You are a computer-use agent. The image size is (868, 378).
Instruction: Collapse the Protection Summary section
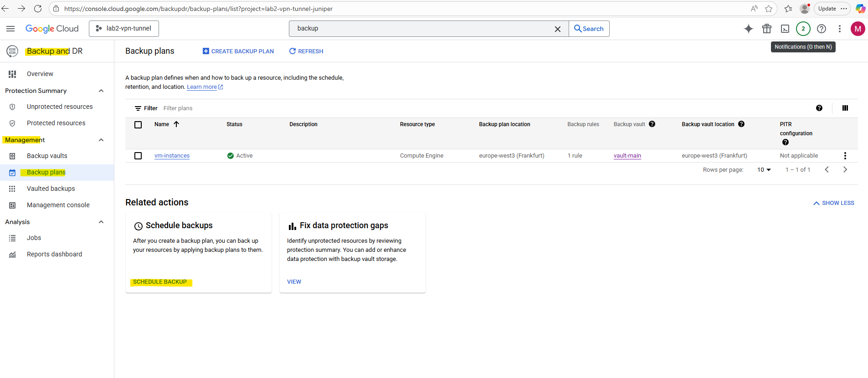[101, 91]
